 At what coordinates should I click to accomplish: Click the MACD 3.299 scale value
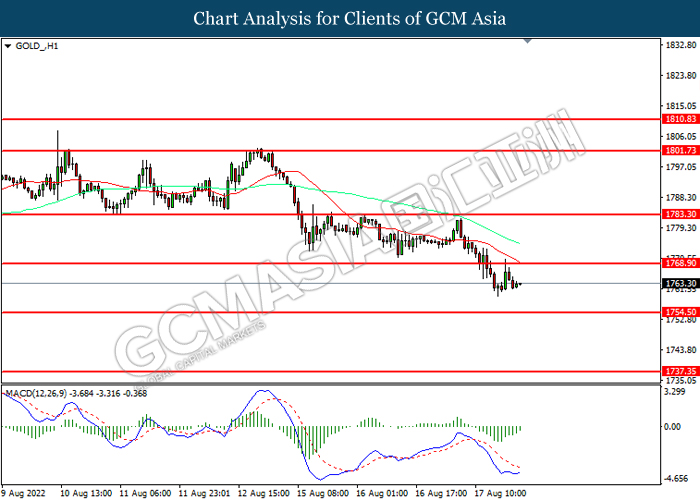[675, 392]
